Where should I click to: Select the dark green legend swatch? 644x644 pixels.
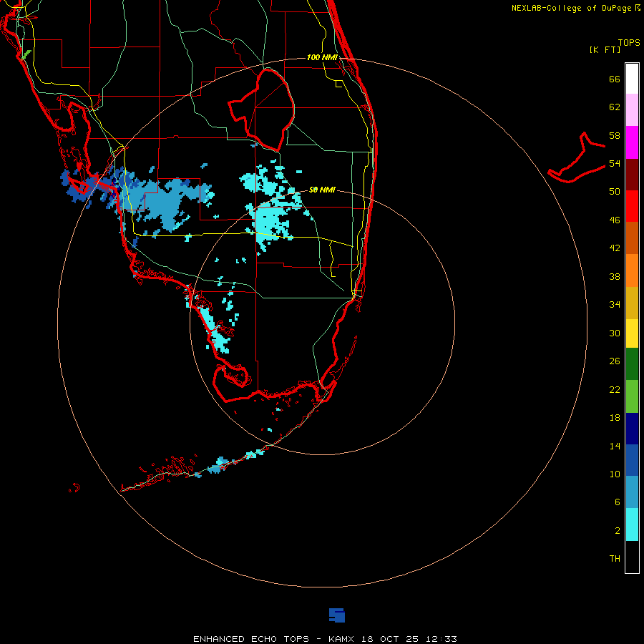click(632, 364)
